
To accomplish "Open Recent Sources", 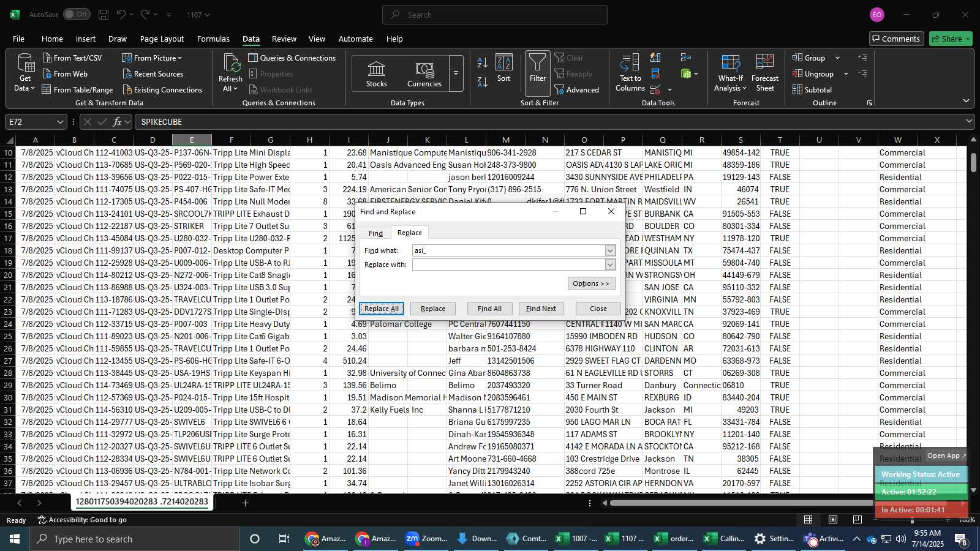I will coord(153,73).
